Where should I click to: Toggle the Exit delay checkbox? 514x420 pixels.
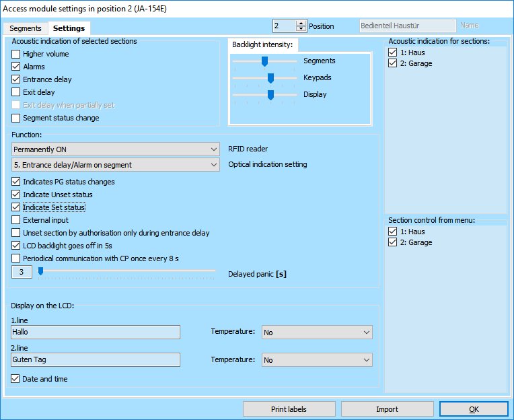coord(16,92)
